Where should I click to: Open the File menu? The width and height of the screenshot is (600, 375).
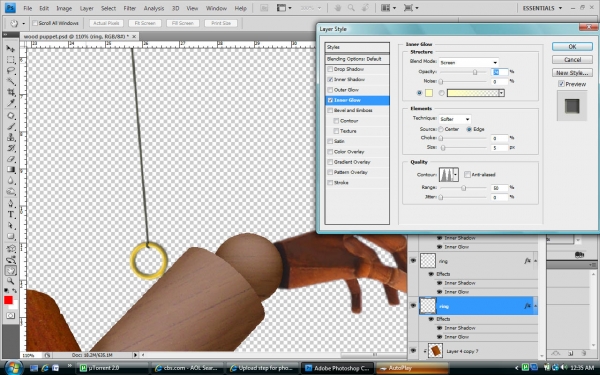pos(28,8)
